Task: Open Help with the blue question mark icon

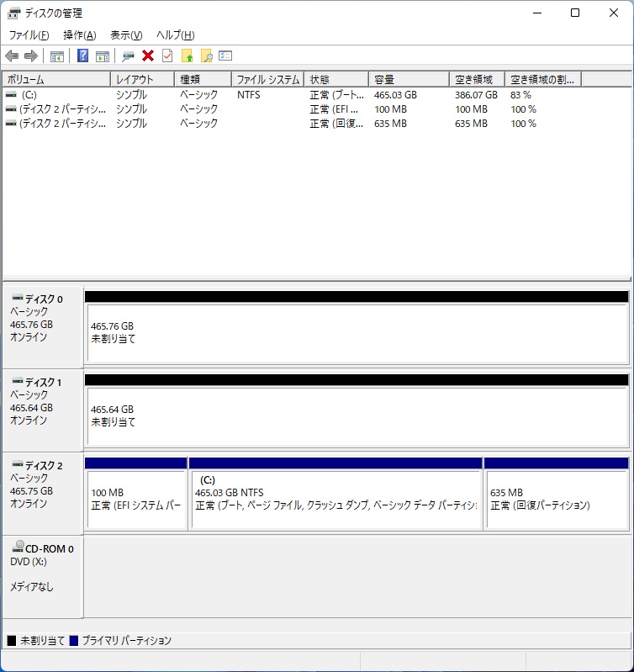Action: point(82,56)
